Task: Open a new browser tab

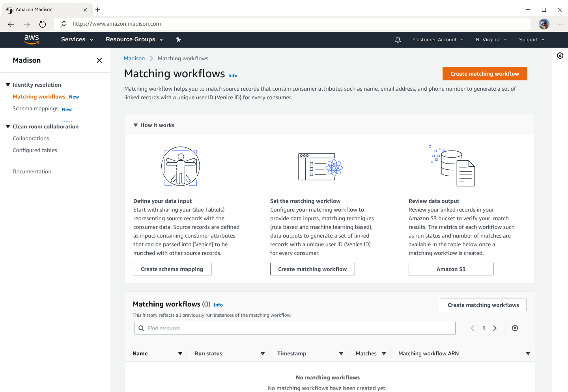Action: (98, 9)
